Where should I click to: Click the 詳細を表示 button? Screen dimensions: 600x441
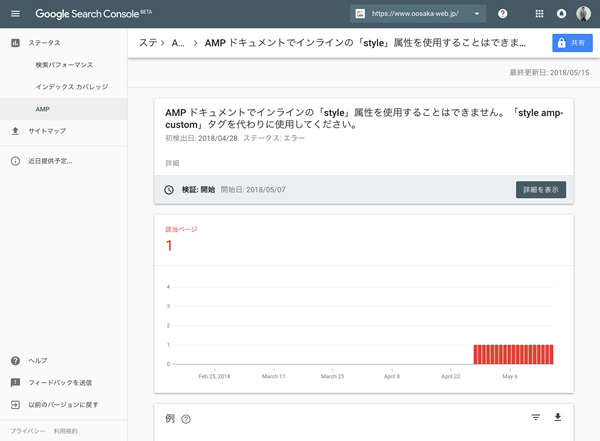pos(541,190)
